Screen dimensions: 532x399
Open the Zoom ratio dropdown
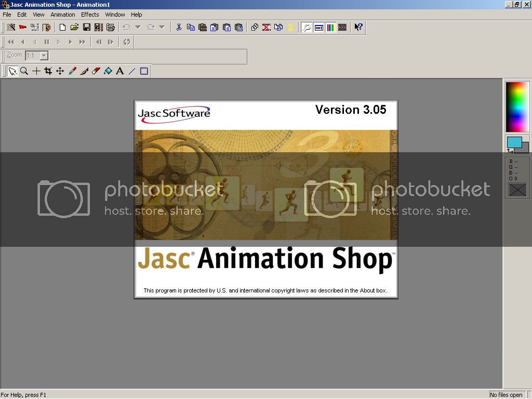coord(44,56)
